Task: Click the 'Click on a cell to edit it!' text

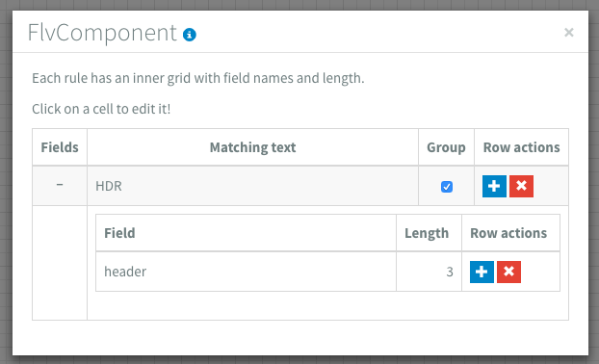Action: point(101,109)
